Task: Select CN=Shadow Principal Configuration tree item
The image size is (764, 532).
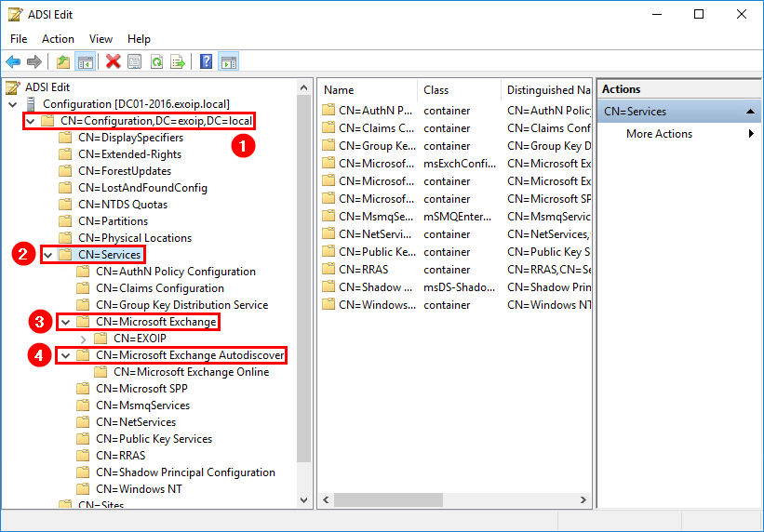Action: [185, 472]
